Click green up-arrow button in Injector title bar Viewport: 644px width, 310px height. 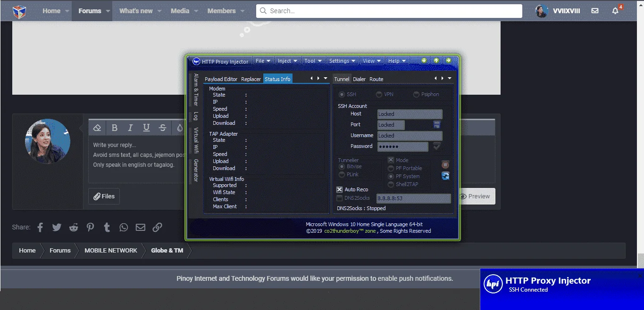tap(436, 60)
